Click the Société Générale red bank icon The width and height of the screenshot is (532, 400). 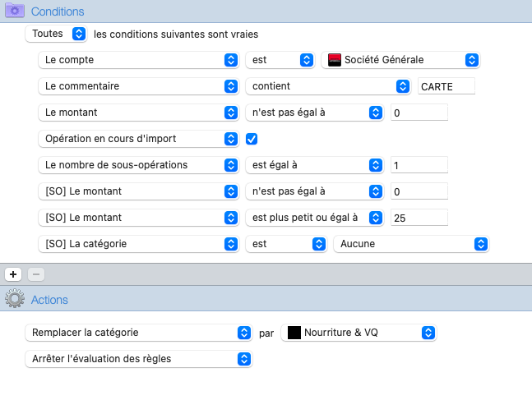click(334, 60)
